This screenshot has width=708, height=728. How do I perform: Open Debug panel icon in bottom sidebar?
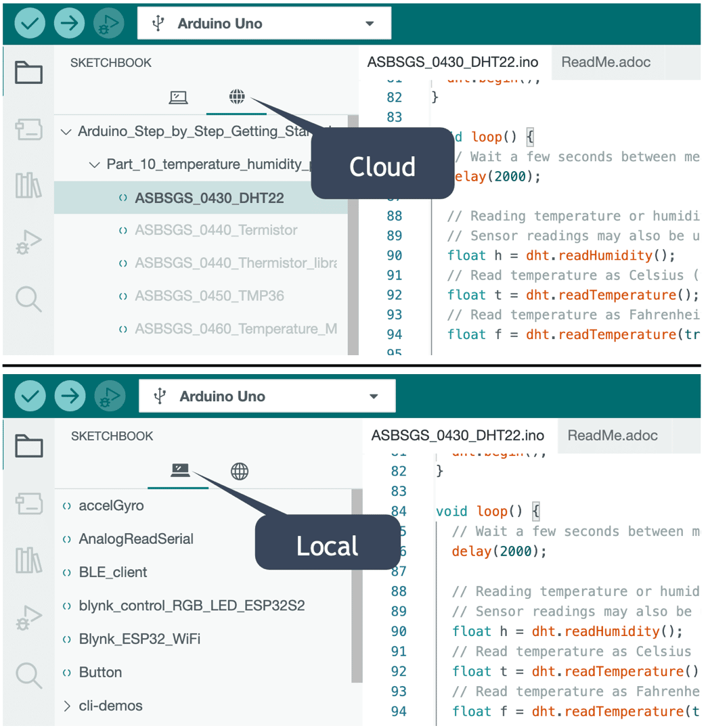coord(29,618)
